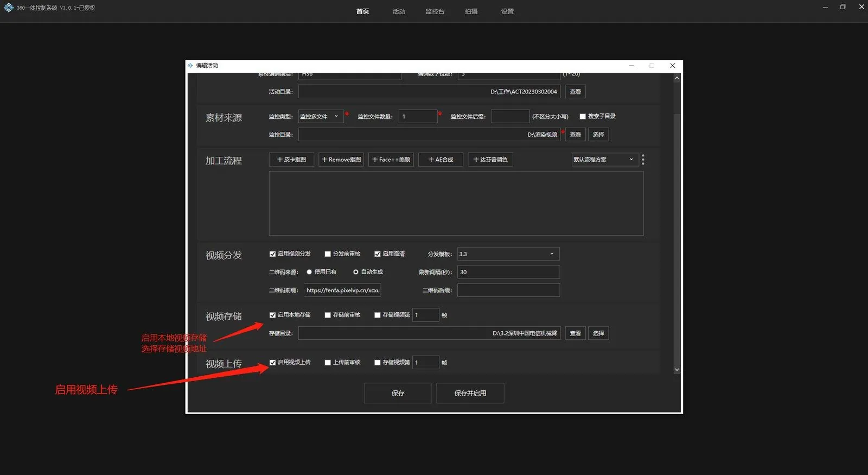Open the 监控类型 dropdown
The height and width of the screenshot is (475, 868).
[321, 116]
